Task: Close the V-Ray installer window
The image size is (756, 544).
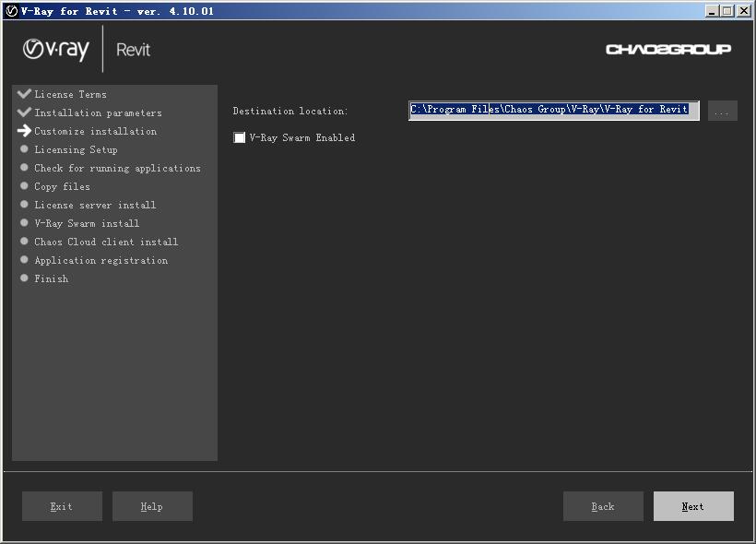Action: pos(744,11)
